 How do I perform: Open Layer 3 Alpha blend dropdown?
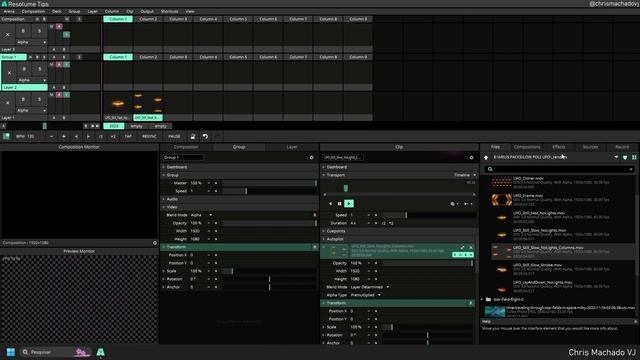pos(31,42)
